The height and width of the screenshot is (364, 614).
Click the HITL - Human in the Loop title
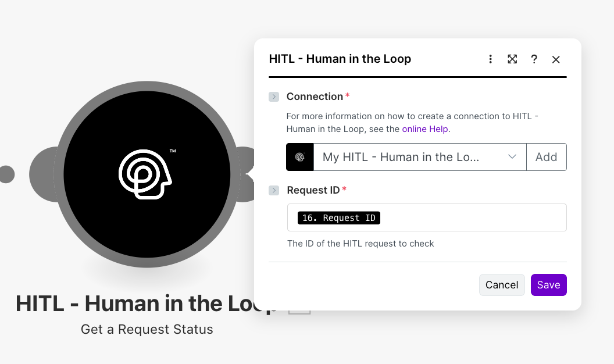click(340, 59)
